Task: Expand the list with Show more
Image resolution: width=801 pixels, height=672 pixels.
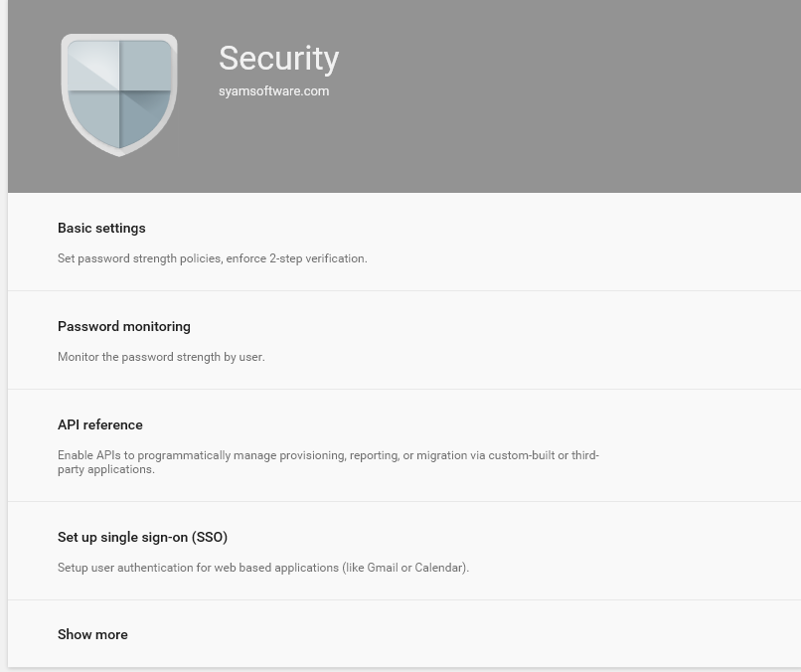Action: 92,634
